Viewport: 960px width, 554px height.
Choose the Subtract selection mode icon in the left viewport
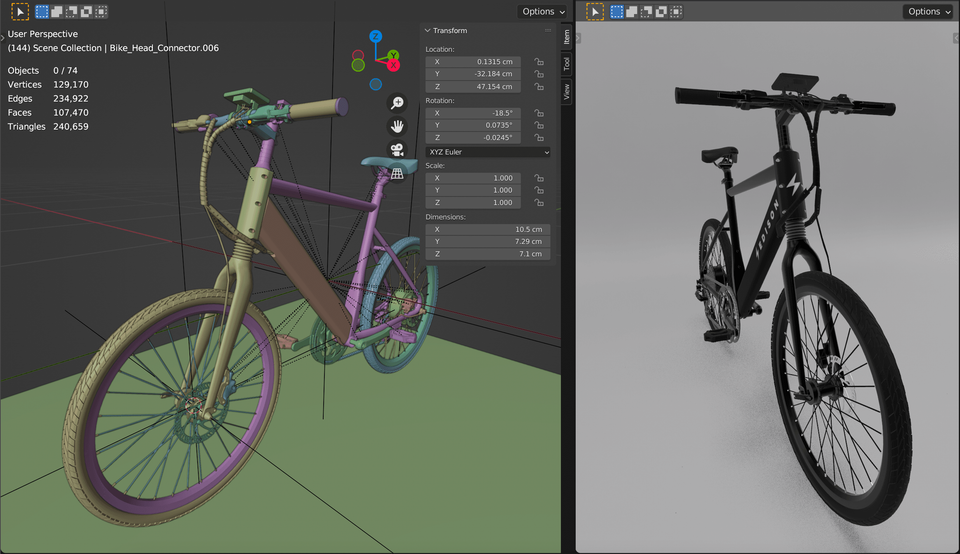pos(72,12)
